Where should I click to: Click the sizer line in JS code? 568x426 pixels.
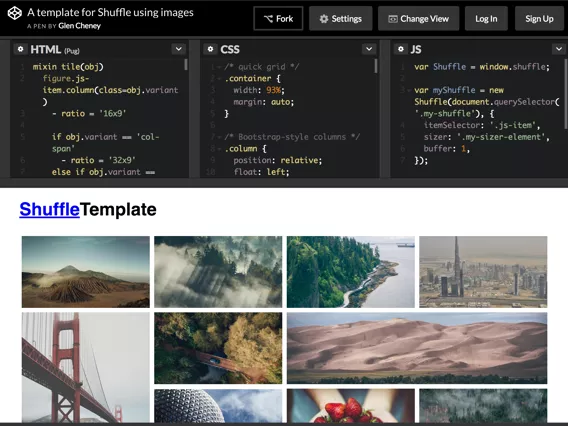click(x=486, y=137)
